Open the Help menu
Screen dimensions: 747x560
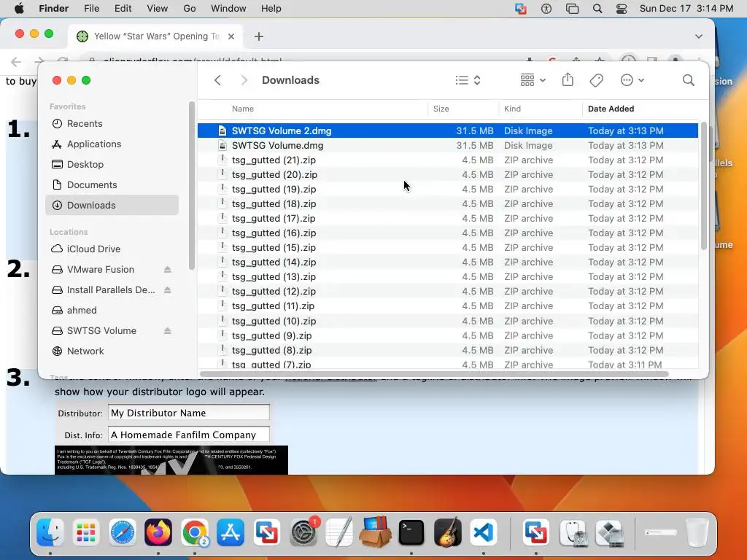click(271, 9)
